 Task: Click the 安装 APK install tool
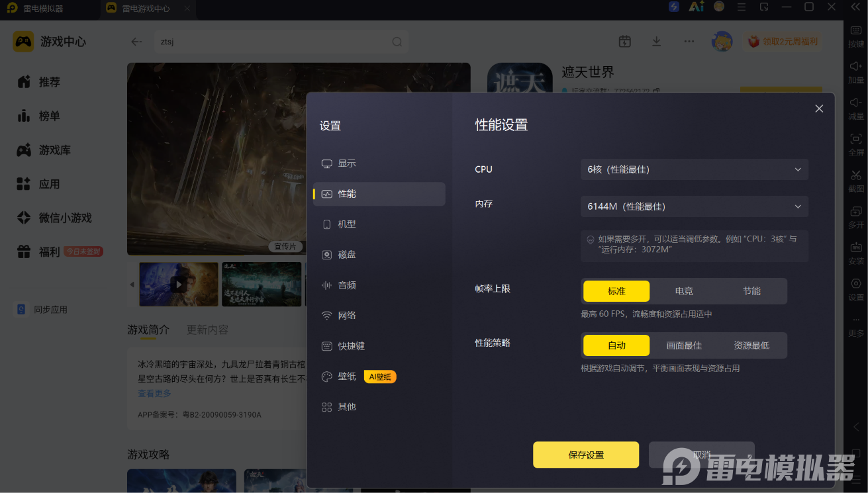856,253
